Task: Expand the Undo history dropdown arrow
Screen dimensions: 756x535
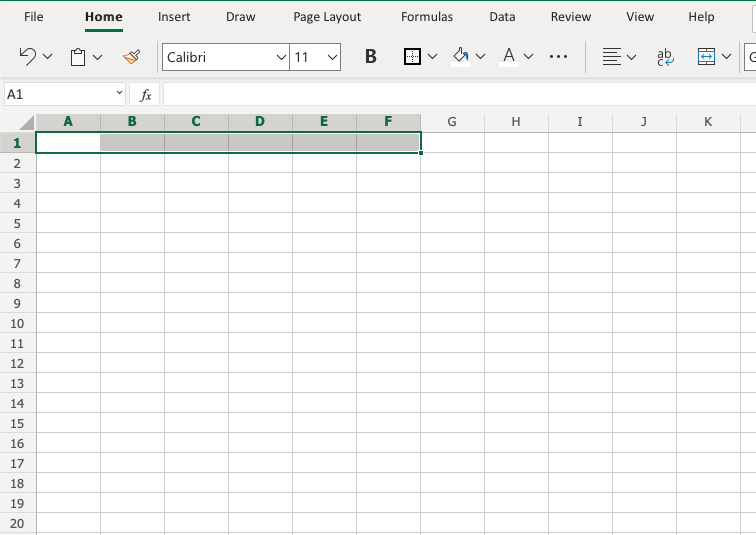Action: 47,57
